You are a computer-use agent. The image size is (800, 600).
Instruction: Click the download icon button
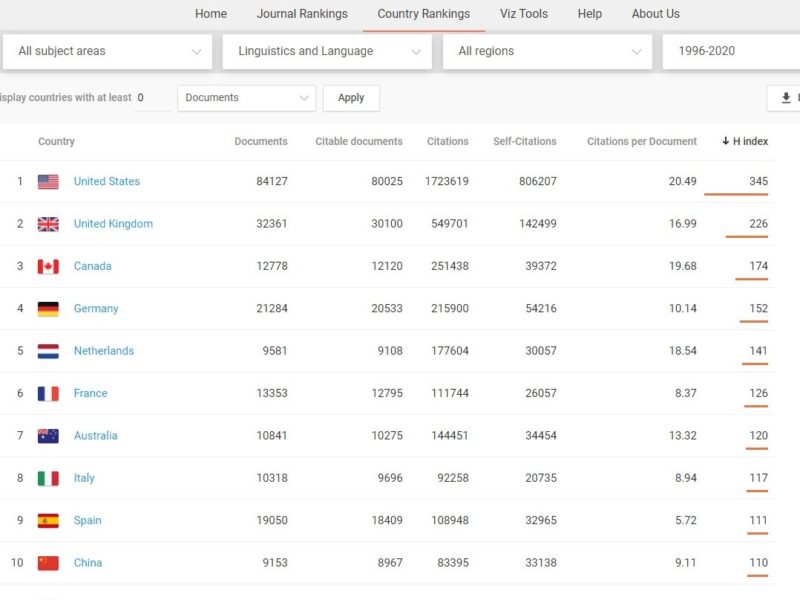tap(785, 98)
